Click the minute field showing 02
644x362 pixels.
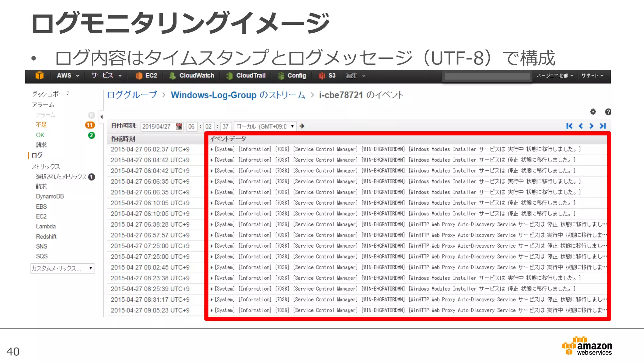pyautogui.click(x=208, y=126)
